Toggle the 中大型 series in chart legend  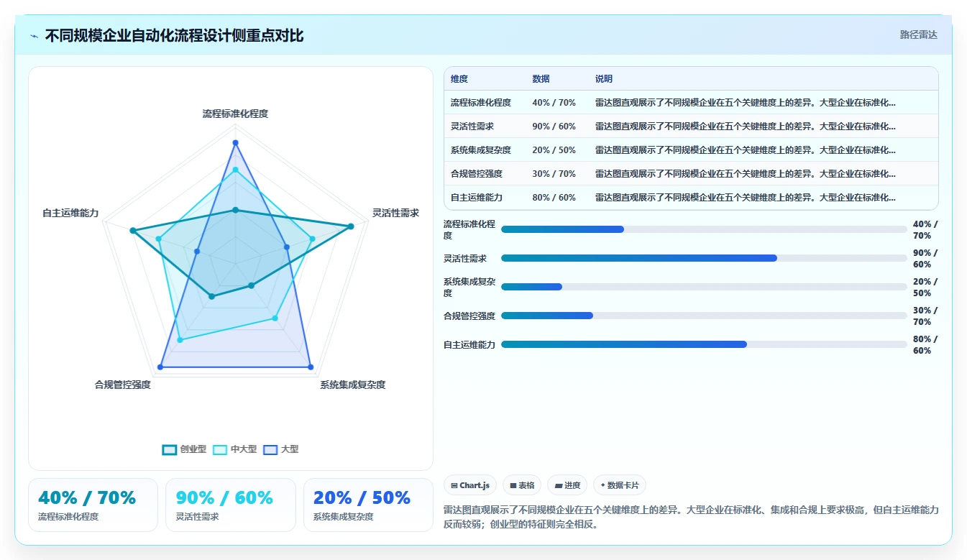(235, 449)
